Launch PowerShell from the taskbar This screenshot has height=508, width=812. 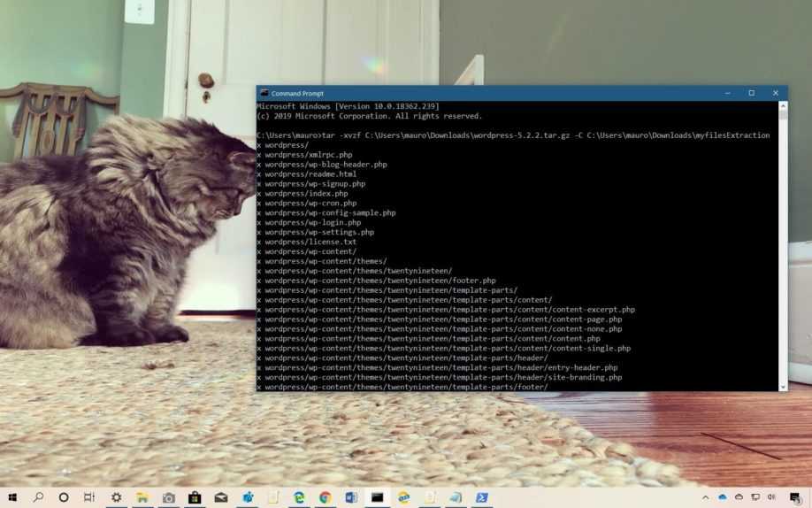(x=481, y=497)
